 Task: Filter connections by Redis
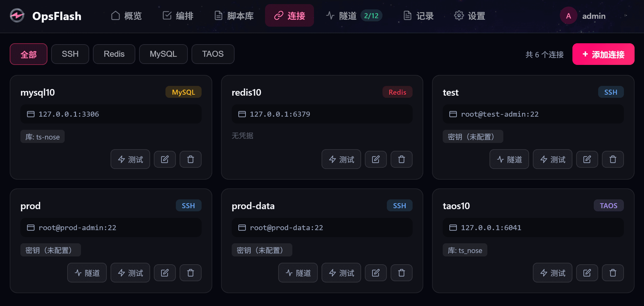114,54
